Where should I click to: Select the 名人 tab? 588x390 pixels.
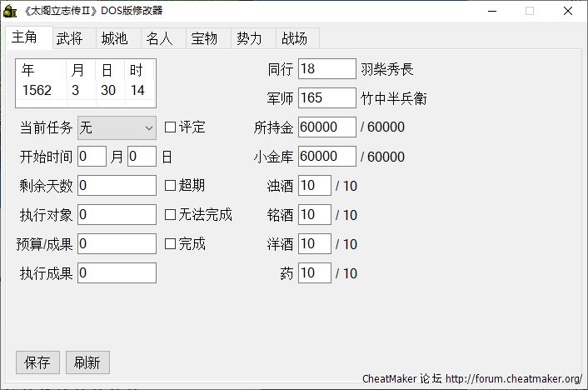(160, 38)
